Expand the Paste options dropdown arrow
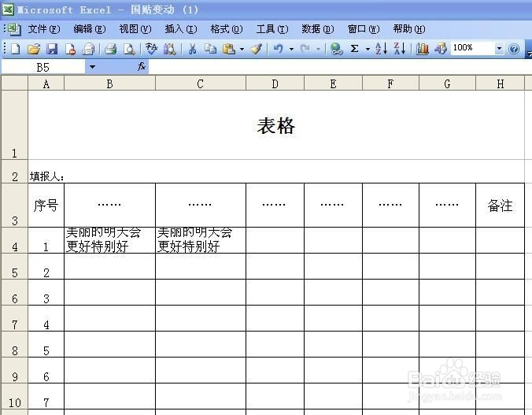Screen dimensions: 532x415 (x=242, y=50)
